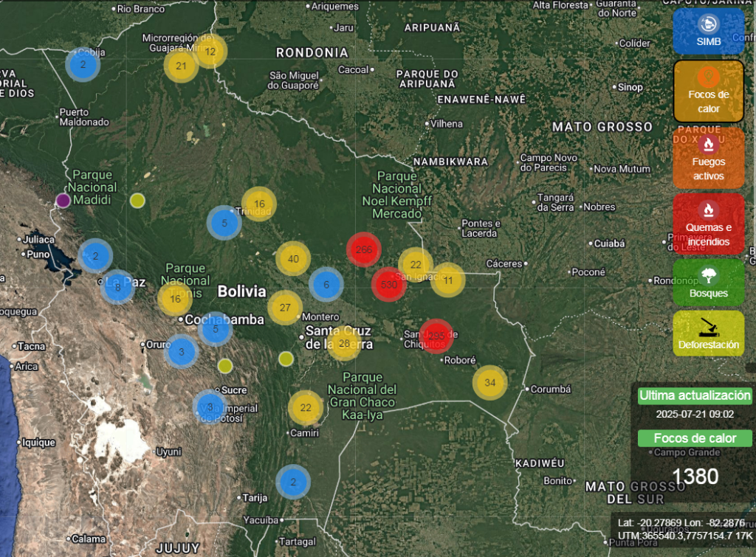Screen dimensions: 756x557
Task: Click the Vilhena city label
Action: pyautogui.click(x=446, y=124)
